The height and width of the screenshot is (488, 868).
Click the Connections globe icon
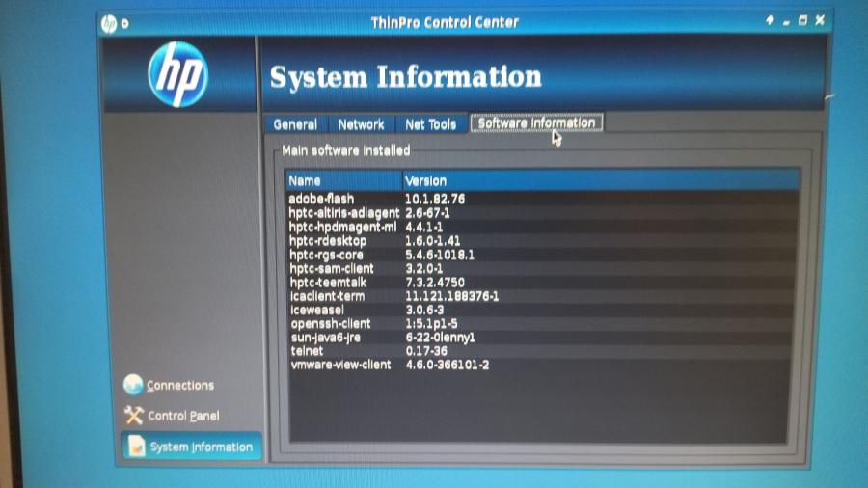[x=133, y=385]
